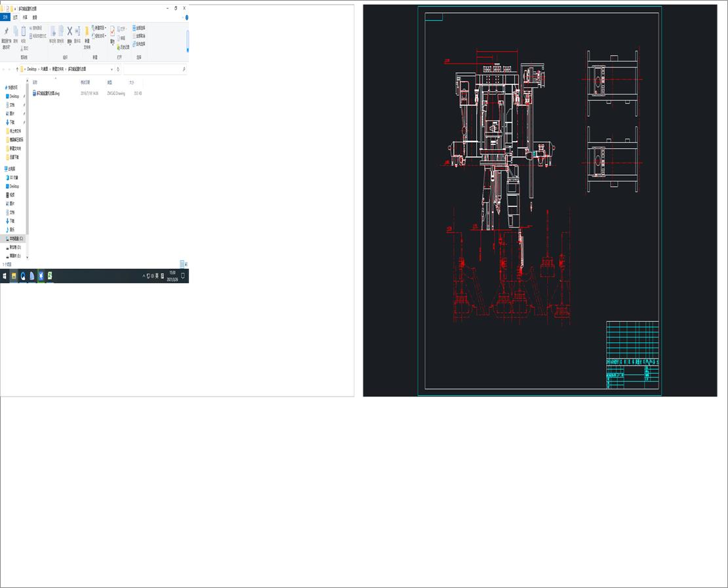Switch to the View ribbon tab
This screenshot has height=588, width=728.
pyautogui.click(x=35, y=17)
